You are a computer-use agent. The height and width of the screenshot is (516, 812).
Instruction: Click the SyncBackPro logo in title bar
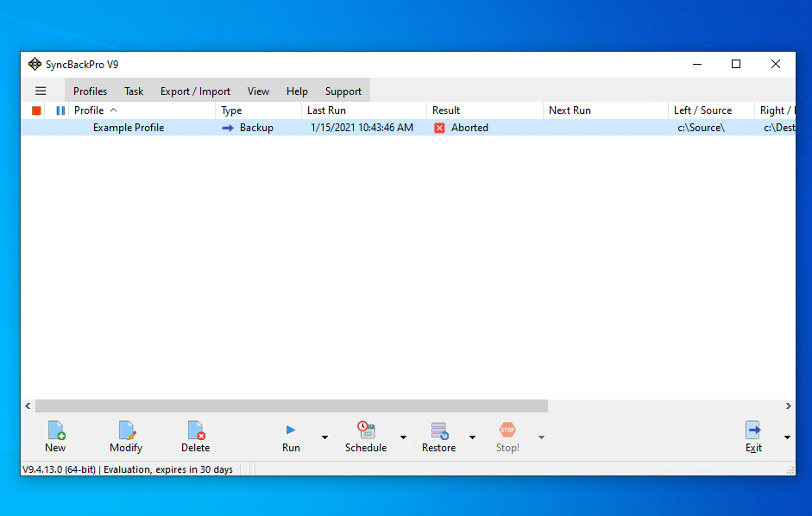[x=35, y=64]
